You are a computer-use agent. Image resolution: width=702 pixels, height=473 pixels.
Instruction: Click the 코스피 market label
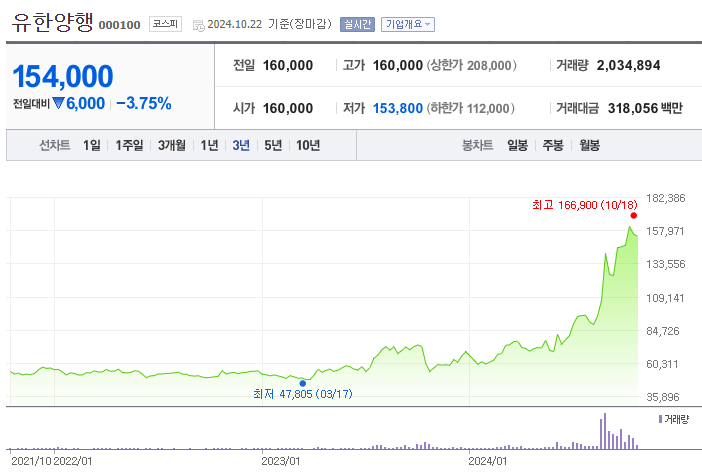pyautogui.click(x=165, y=24)
